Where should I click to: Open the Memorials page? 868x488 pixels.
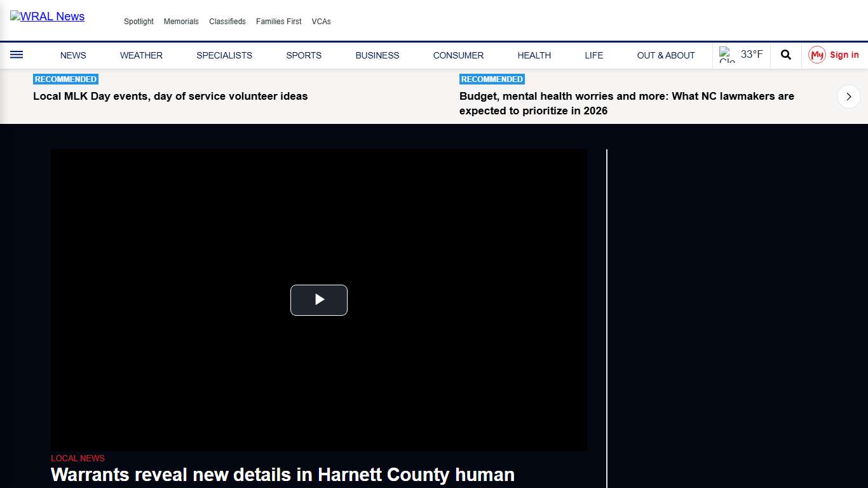[x=181, y=21]
